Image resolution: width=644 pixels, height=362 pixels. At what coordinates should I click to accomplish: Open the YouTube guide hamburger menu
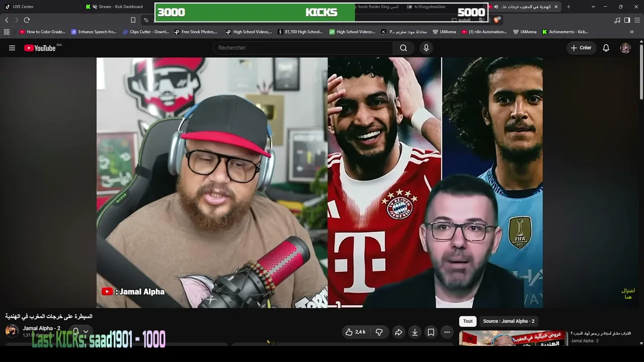(12, 48)
